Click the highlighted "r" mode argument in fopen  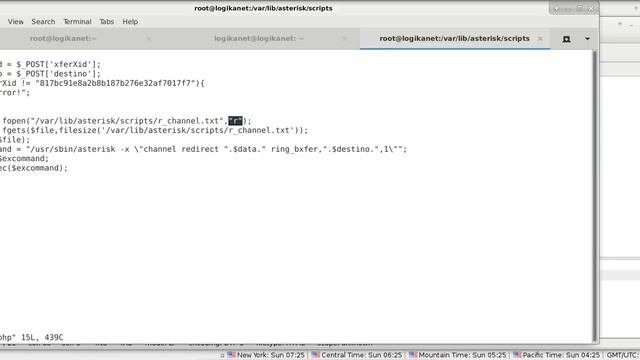pyautogui.click(x=235, y=121)
